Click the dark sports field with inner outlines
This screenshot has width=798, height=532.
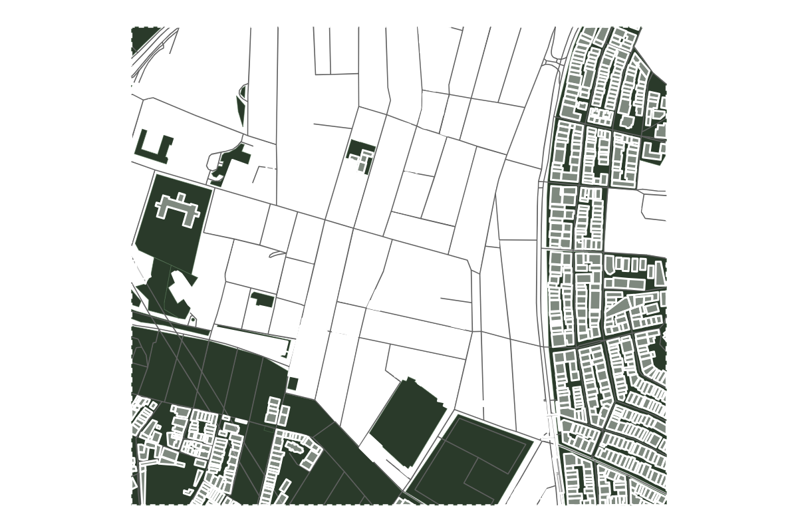[x=469, y=460]
